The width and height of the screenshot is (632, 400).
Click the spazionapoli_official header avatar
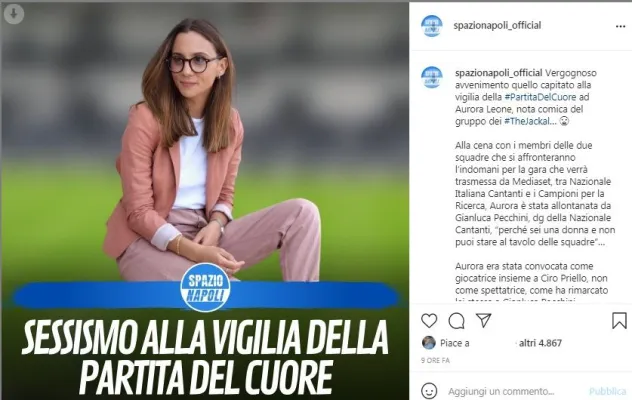[432, 26]
